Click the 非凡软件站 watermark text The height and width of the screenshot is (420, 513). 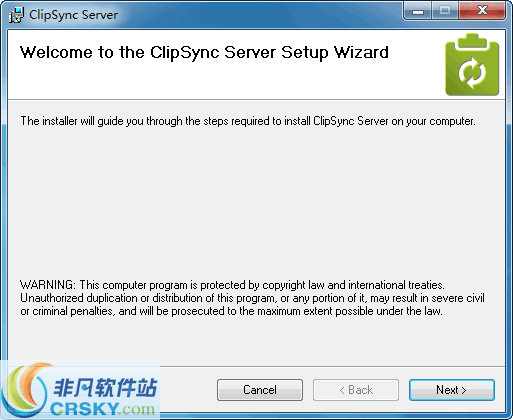coord(105,387)
